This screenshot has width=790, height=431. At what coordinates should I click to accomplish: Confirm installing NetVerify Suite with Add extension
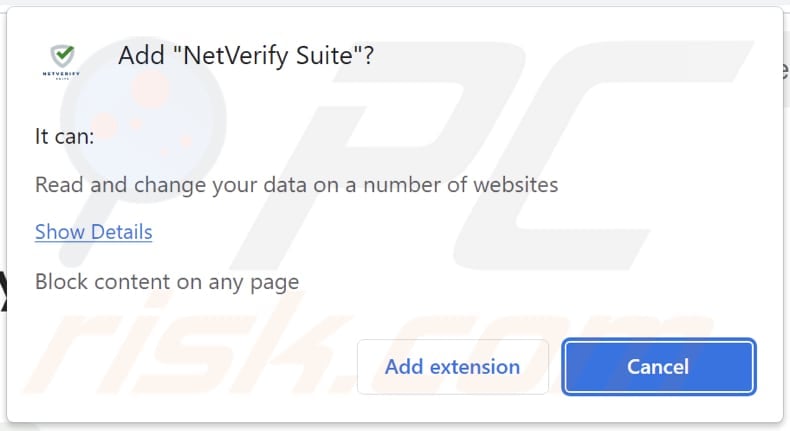[452, 367]
